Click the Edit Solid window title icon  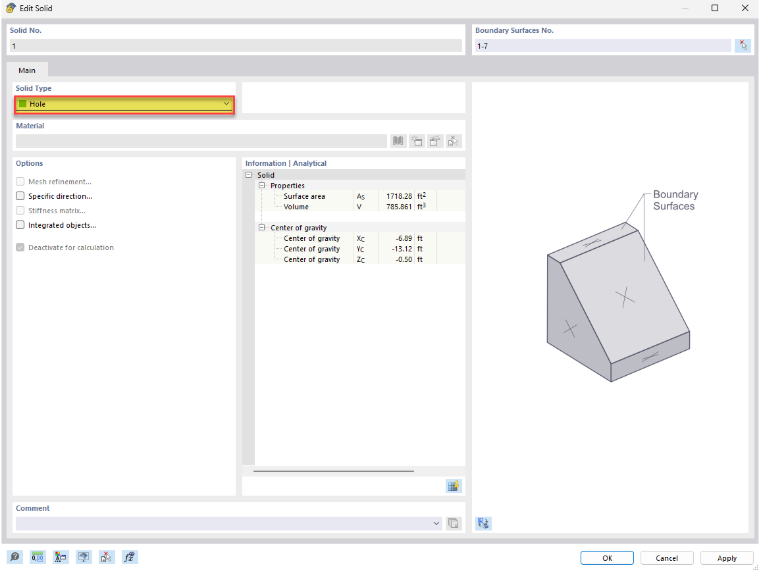pos(11,8)
